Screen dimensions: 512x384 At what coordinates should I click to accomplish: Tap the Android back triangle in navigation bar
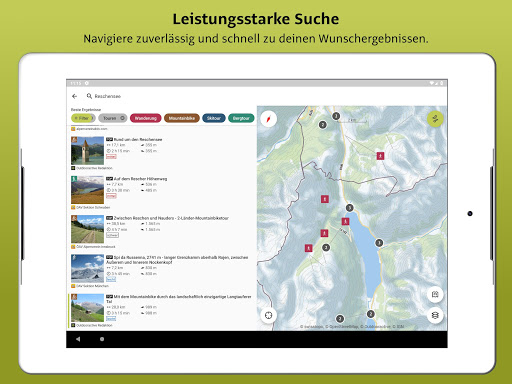78,339
